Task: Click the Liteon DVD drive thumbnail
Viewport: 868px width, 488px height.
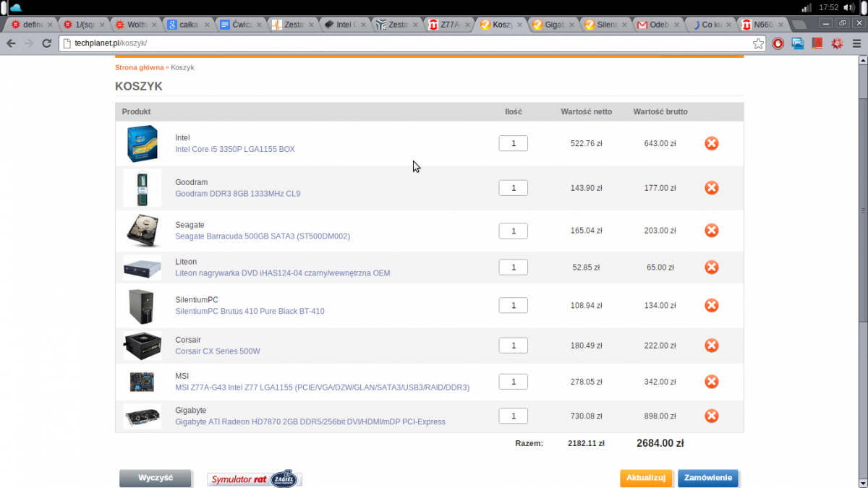Action: tap(142, 267)
